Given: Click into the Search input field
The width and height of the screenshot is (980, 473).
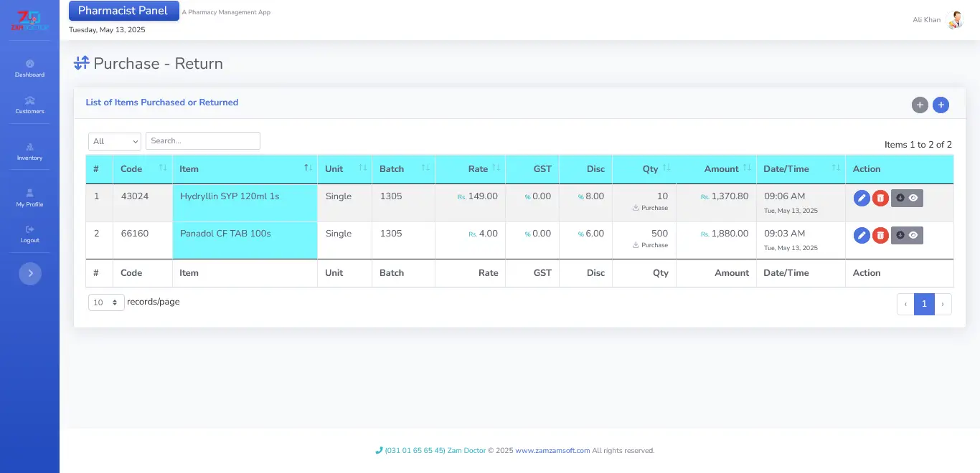Looking at the screenshot, I should point(202,141).
